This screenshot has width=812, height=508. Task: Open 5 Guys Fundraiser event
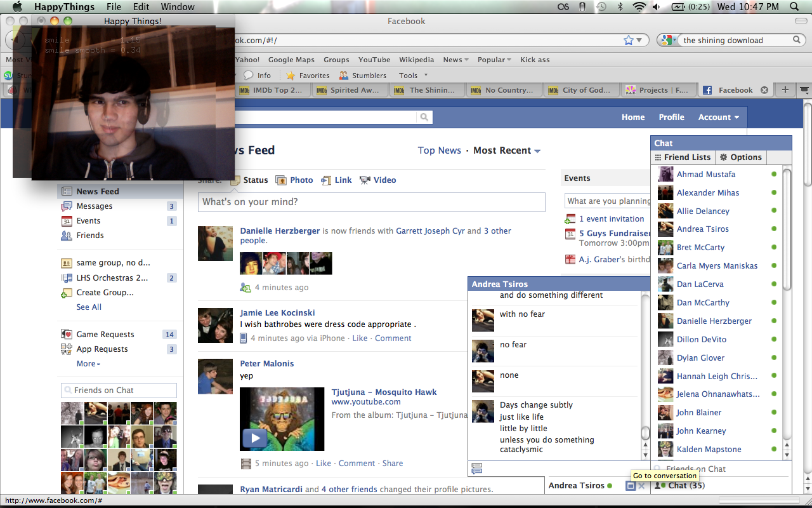coord(615,234)
